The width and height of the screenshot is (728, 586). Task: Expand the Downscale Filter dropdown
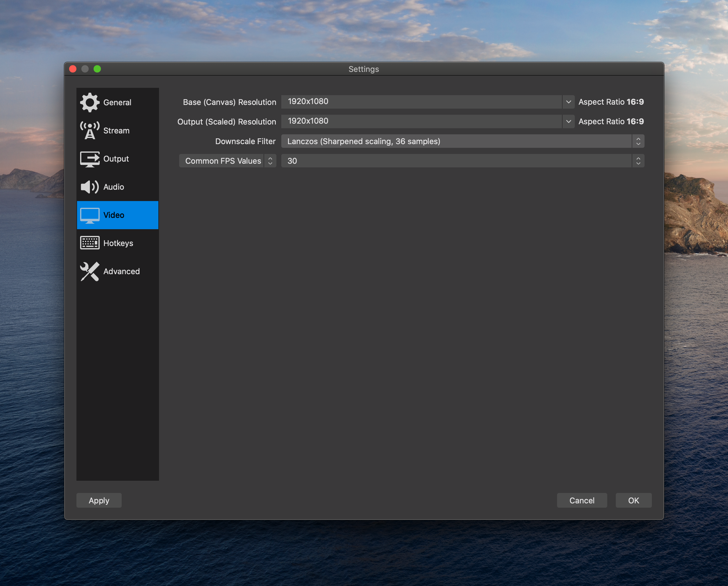pyautogui.click(x=638, y=141)
